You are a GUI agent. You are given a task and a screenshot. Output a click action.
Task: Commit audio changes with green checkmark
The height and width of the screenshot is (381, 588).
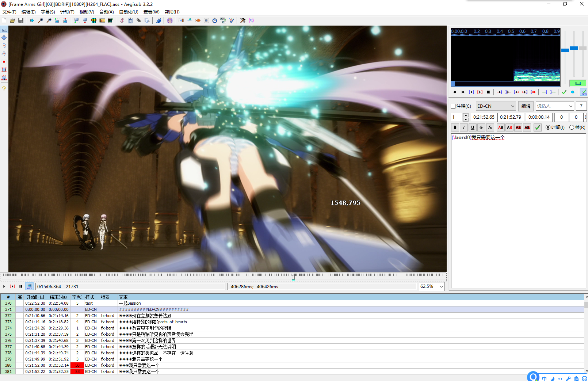564,92
